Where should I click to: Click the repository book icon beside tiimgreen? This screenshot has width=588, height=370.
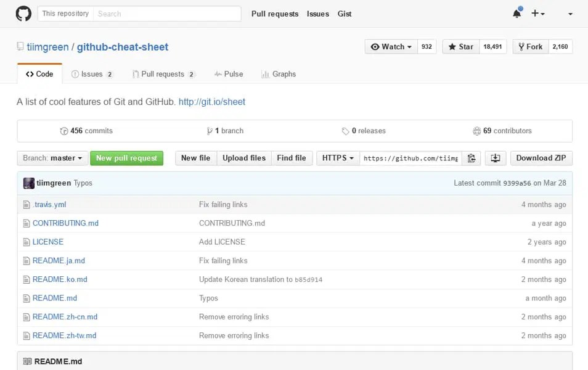coord(19,46)
